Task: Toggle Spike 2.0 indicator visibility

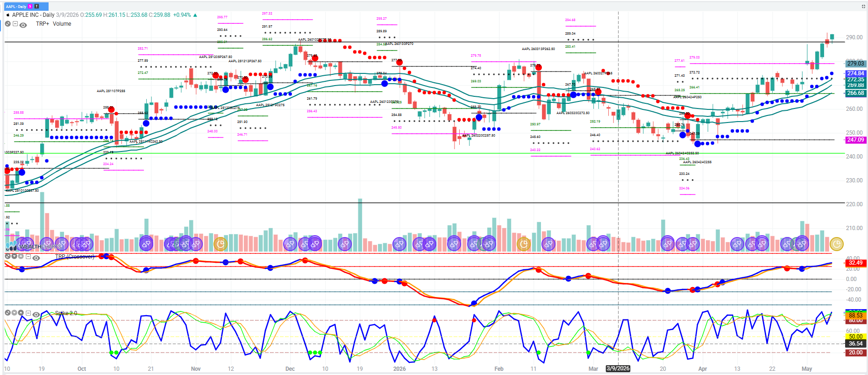Action: point(36,315)
